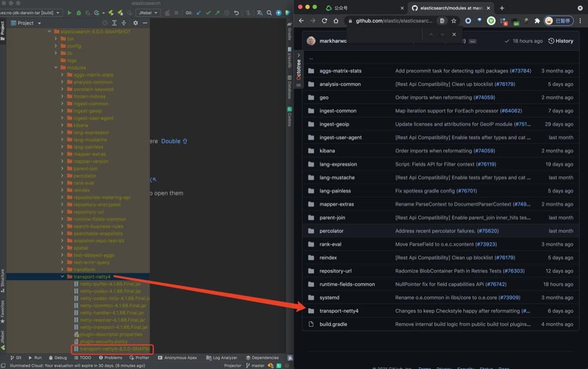Viewport: 588px width, 369px height.
Task: Open Chrome extensions puzzle icon
Action: click(537, 21)
